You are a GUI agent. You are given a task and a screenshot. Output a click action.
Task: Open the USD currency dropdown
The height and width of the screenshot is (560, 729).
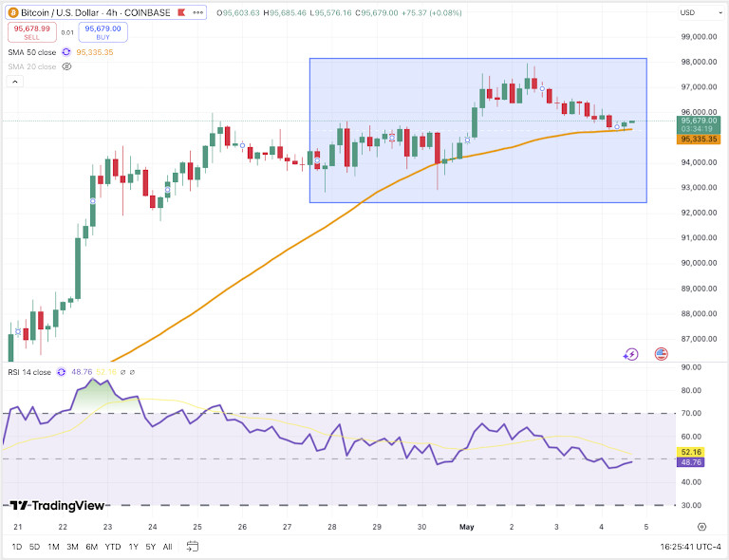tap(700, 12)
